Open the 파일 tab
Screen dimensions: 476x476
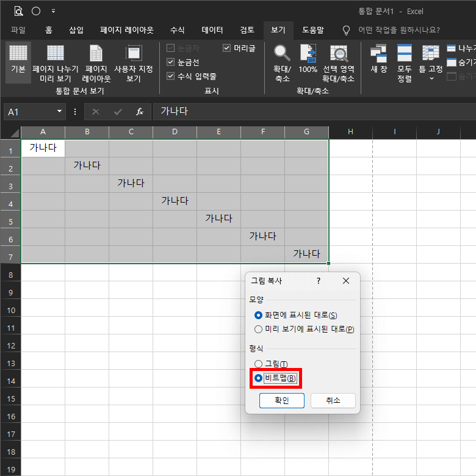point(18,30)
